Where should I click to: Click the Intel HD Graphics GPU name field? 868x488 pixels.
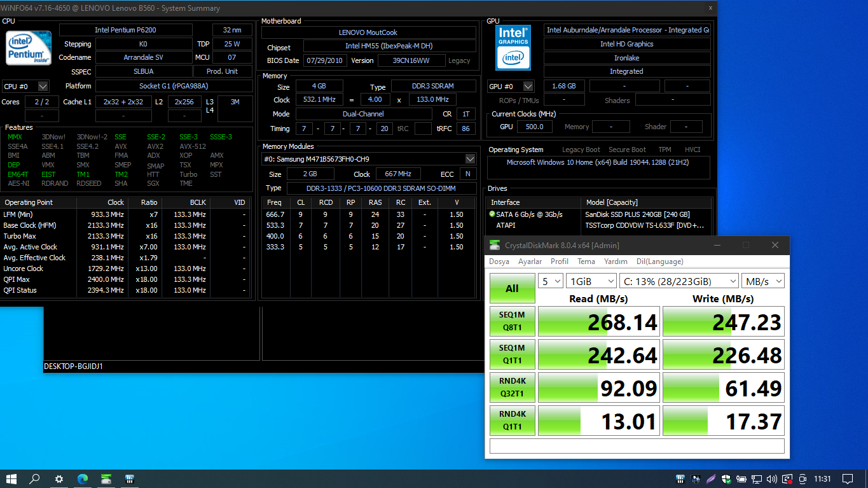tap(627, 44)
